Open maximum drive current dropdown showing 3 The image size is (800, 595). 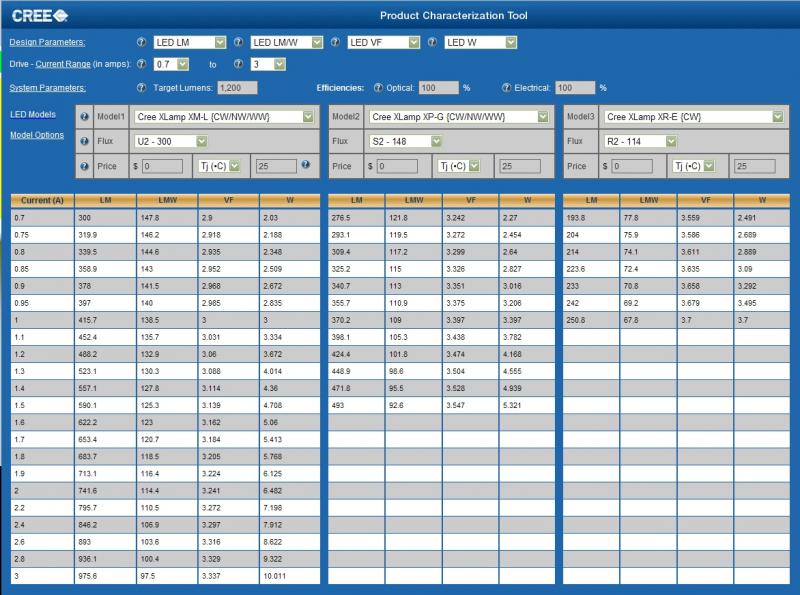click(x=268, y=64)
